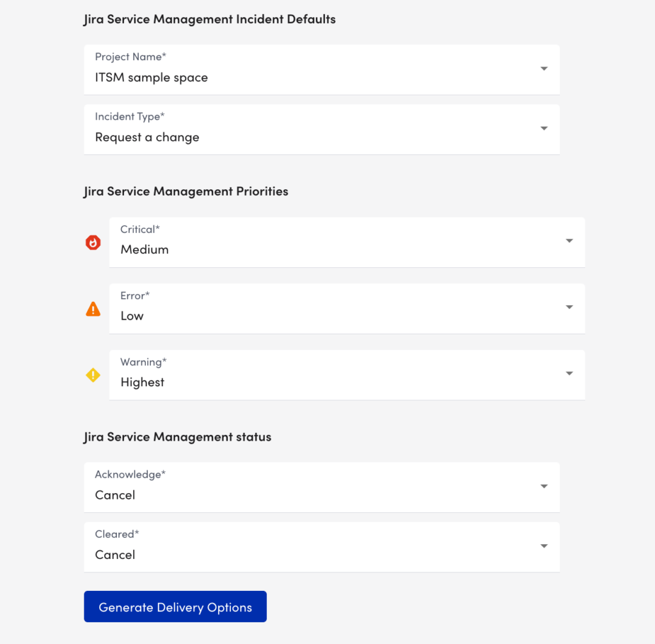This screenshot has height=644, width=655.
Task: Click the yellow Warning diamond icon
Action: coord(93,375)
